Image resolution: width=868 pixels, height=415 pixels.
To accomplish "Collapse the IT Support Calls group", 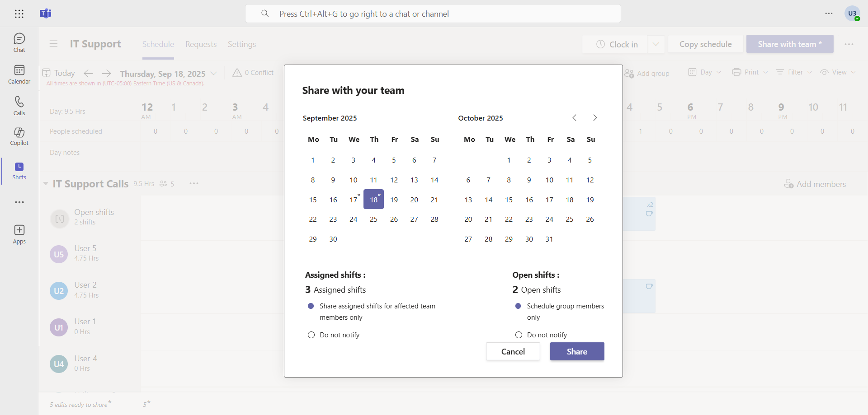I will (x=46, y=184).
